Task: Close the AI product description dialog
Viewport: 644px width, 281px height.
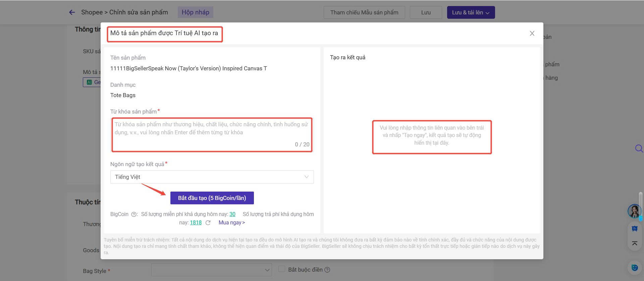Action: [x=532, y=33]
